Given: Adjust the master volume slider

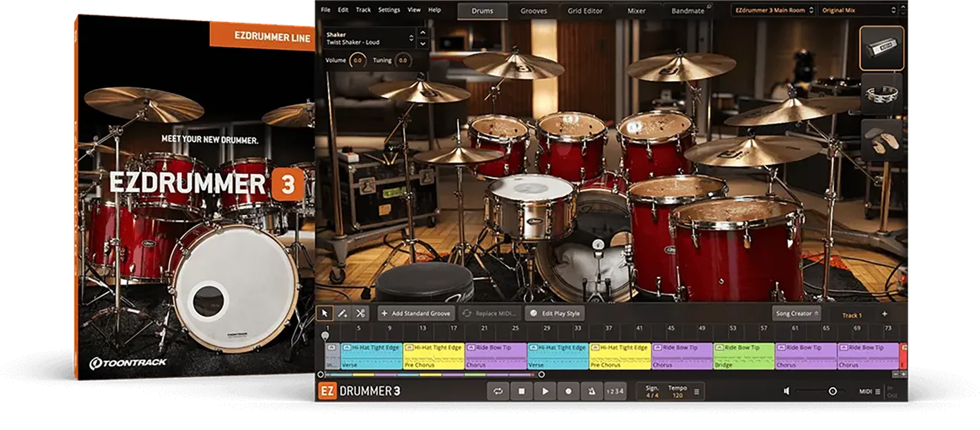Looking at the screenshot, I should point(832,391).
